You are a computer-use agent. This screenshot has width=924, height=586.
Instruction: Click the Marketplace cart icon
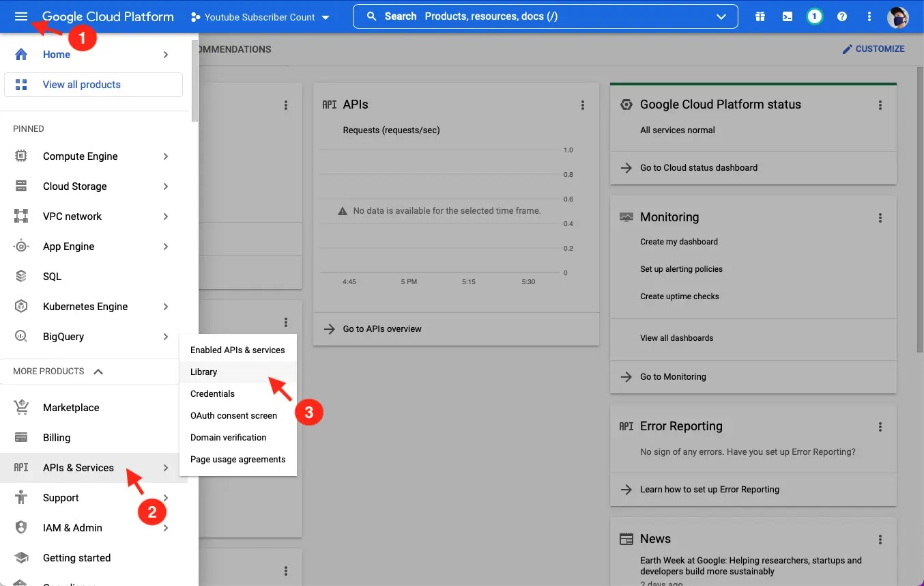point(21,408)
